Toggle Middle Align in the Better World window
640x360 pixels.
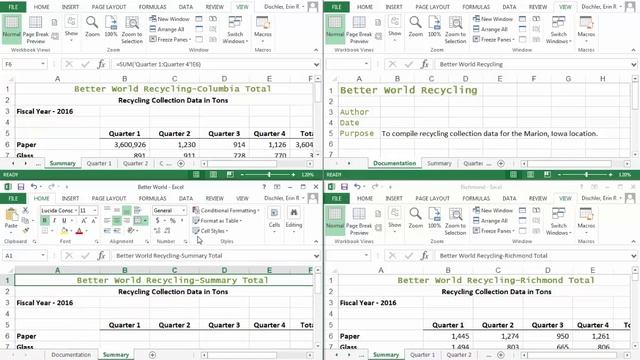(x=117, y=210)
